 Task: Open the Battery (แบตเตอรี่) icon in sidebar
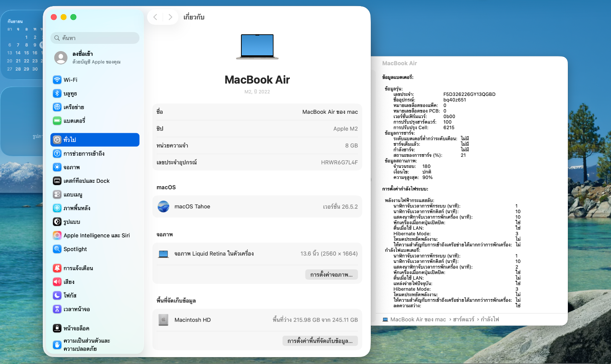pyautogui.click(x=57, y=121)
